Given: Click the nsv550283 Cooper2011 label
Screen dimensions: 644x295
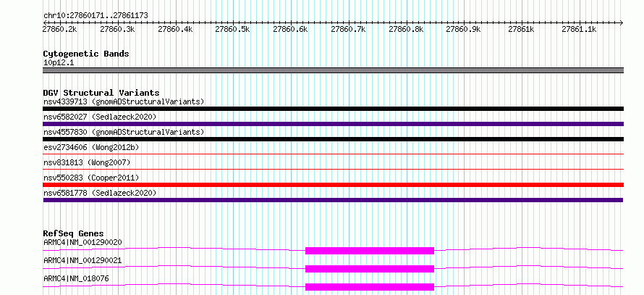Looking at the screenshot, I should [91, 178].
